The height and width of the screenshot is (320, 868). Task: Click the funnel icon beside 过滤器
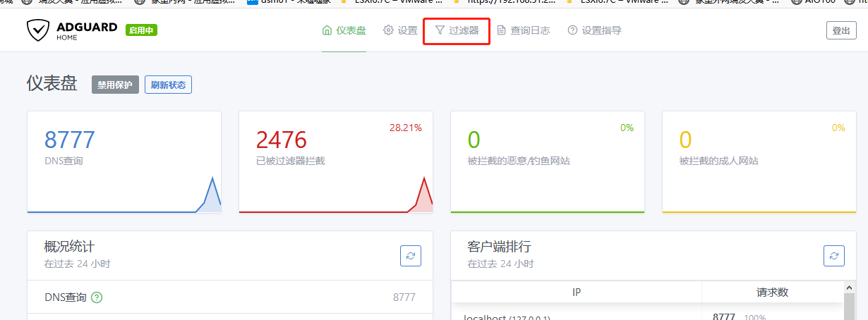440,30
